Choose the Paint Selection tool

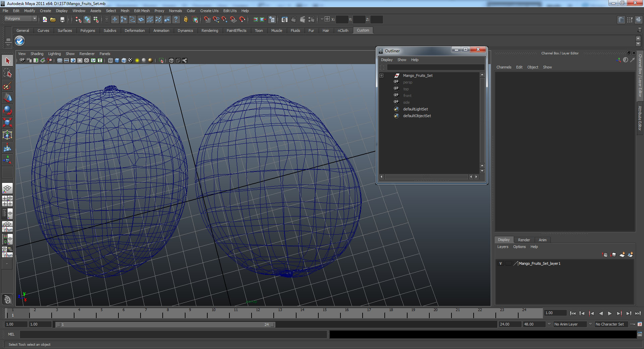pyautogui.click(x=7, y=86)
